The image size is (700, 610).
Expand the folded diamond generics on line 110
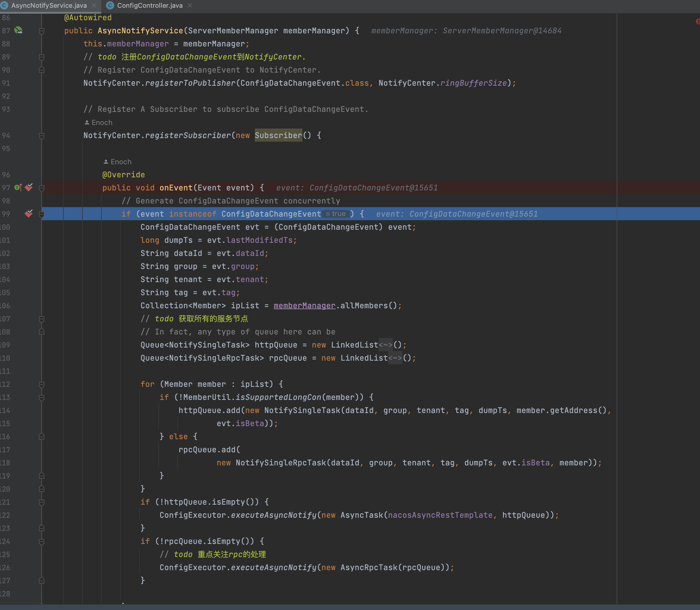click(x=395, y=358)
